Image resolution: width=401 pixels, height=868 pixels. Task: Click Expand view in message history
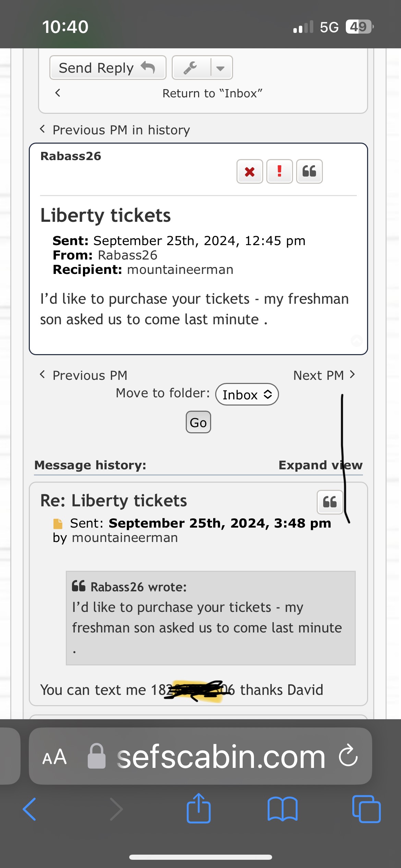point(320,465)
